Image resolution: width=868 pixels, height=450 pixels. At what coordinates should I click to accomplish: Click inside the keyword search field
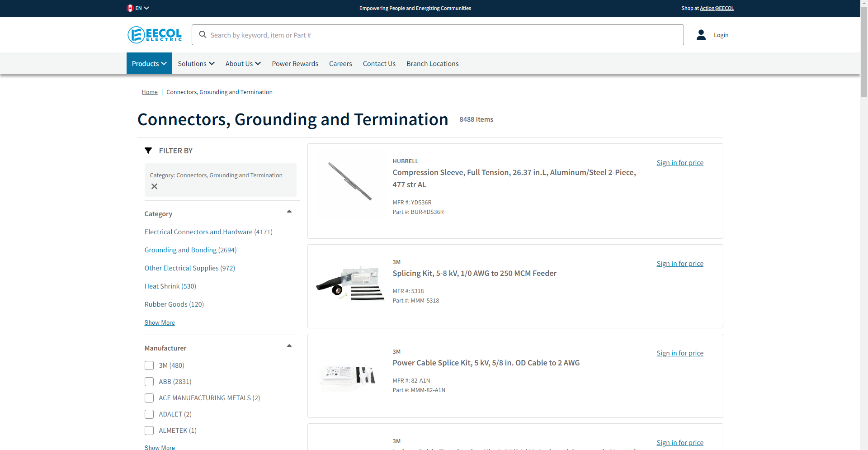443,35
